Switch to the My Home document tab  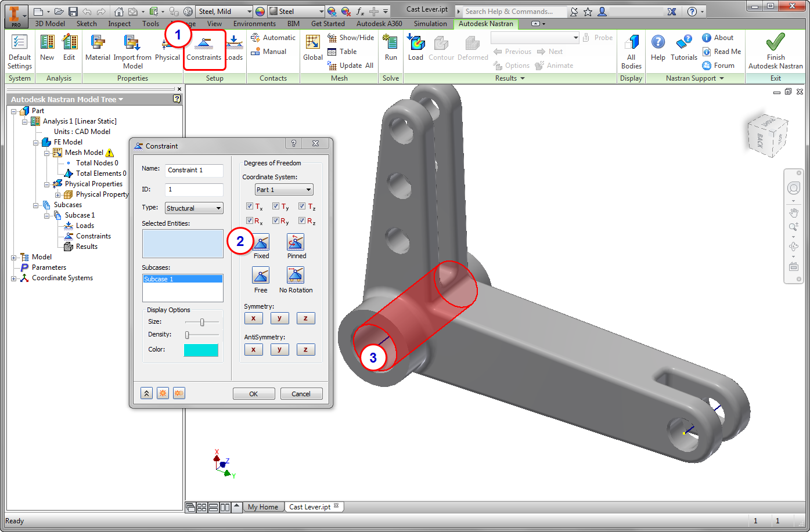tap(263, 506)
